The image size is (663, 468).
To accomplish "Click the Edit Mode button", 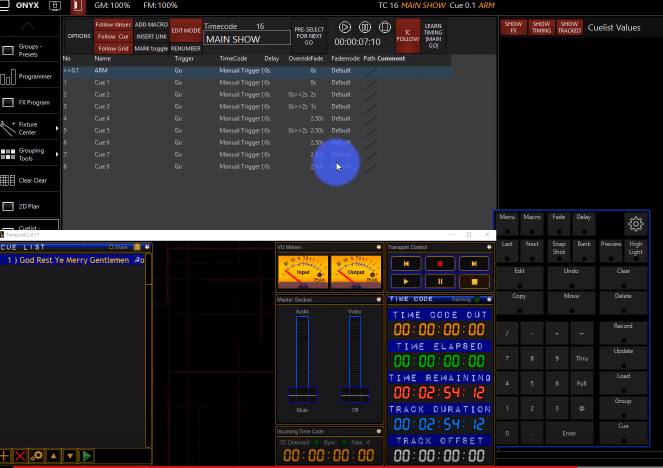I will (x=185, y=31).
